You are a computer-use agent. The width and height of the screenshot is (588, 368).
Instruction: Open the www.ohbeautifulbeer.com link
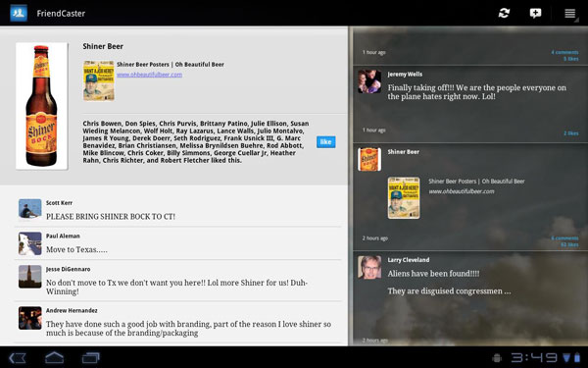click(x=149, y=75)
